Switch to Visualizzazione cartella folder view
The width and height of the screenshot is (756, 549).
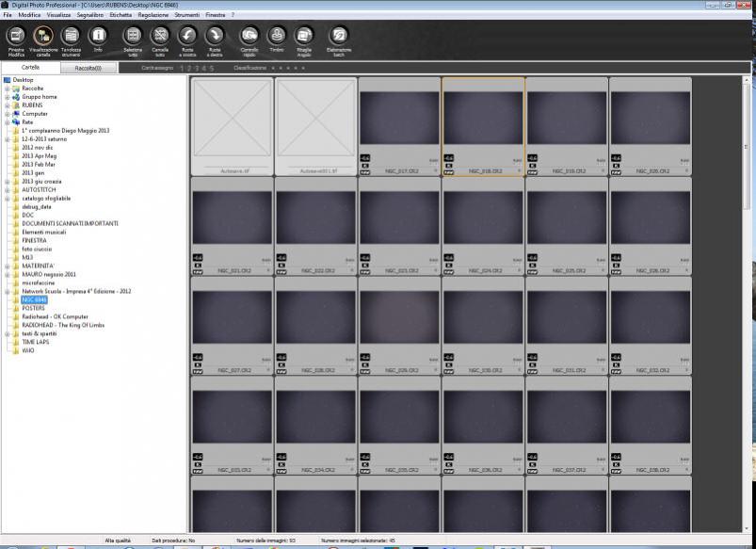click(43, 38)
